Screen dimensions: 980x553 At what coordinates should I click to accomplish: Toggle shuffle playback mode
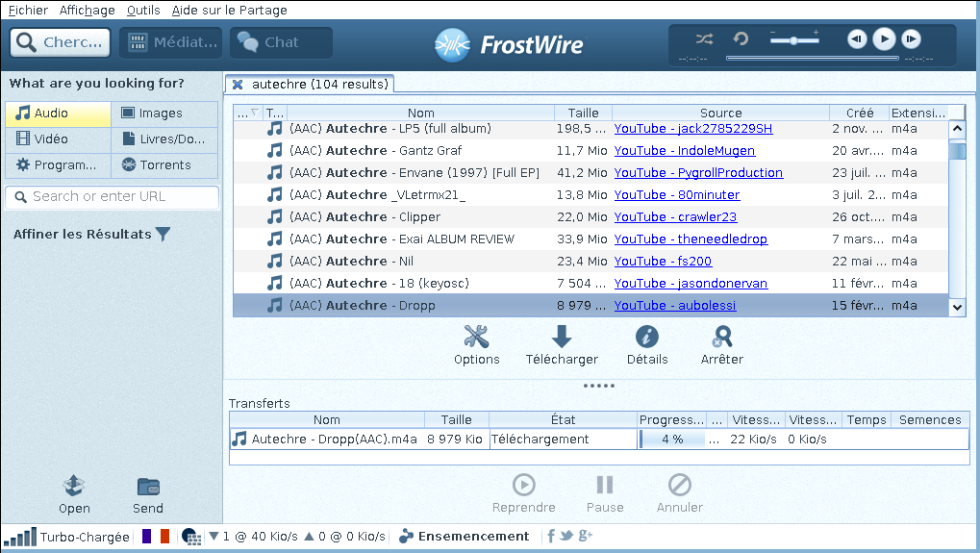click(704, 38)
